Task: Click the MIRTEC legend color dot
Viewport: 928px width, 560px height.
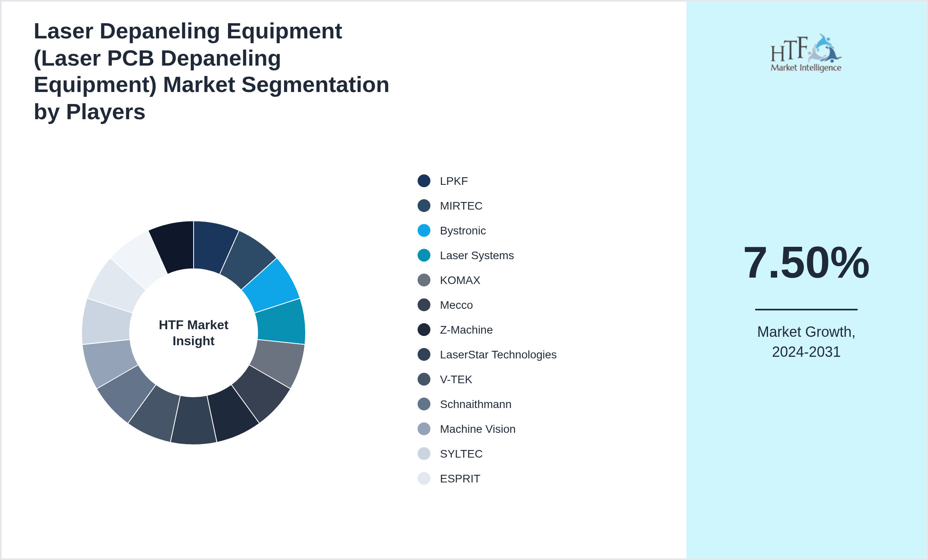Action: coord(424,206)
